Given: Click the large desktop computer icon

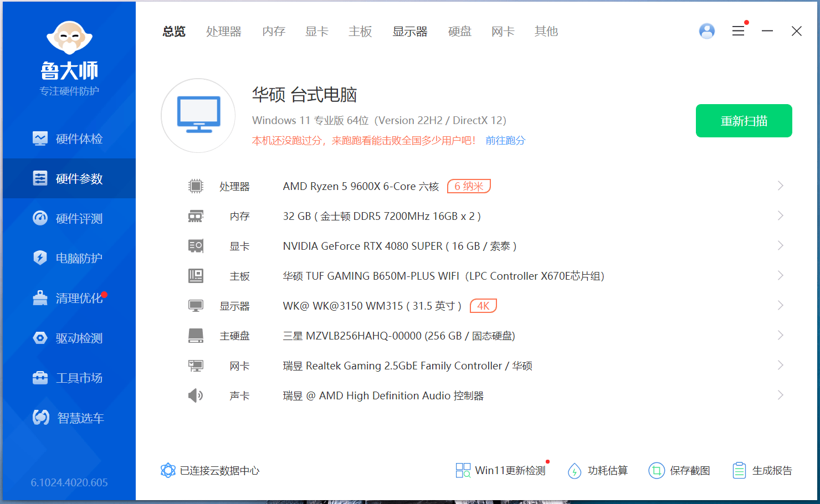Looking at the screenshot, I should [198, 115].
